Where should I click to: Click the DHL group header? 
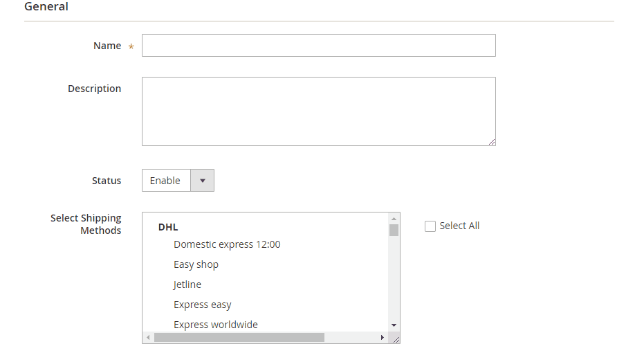point(168,227)
